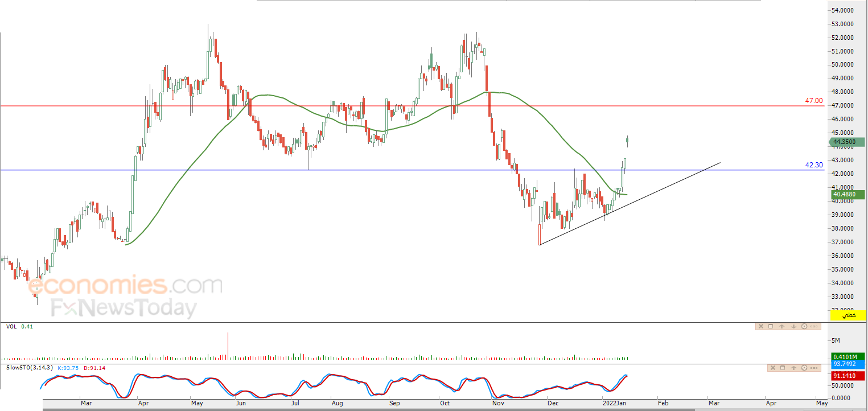Click the 5M volume axis label
The height and width of the screenshot is (411, 868).
tap(836, 340)
